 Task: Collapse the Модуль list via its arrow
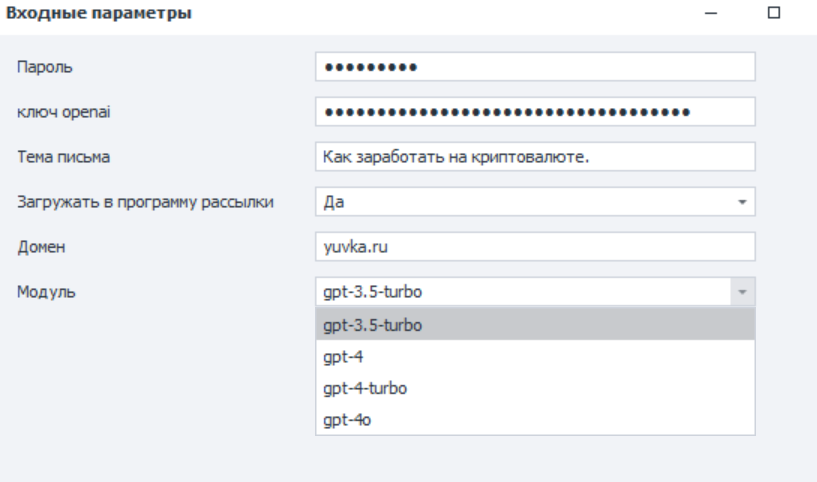[x=743, y=291]
